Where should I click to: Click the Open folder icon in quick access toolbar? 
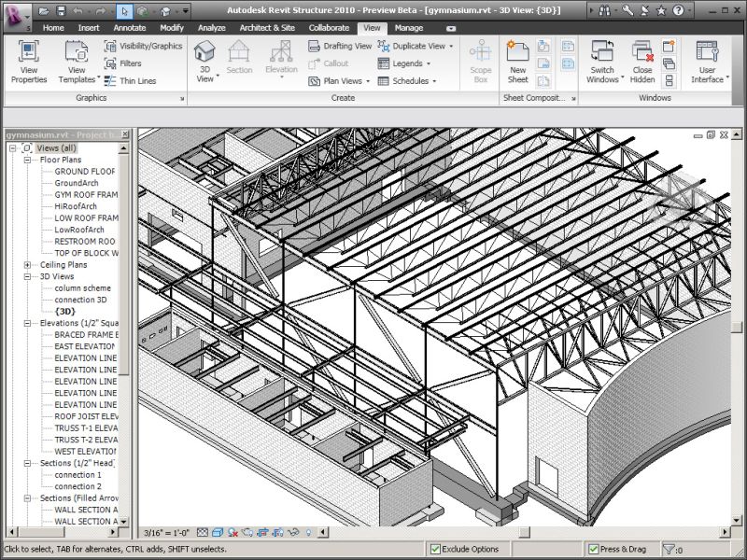[44, 10]
